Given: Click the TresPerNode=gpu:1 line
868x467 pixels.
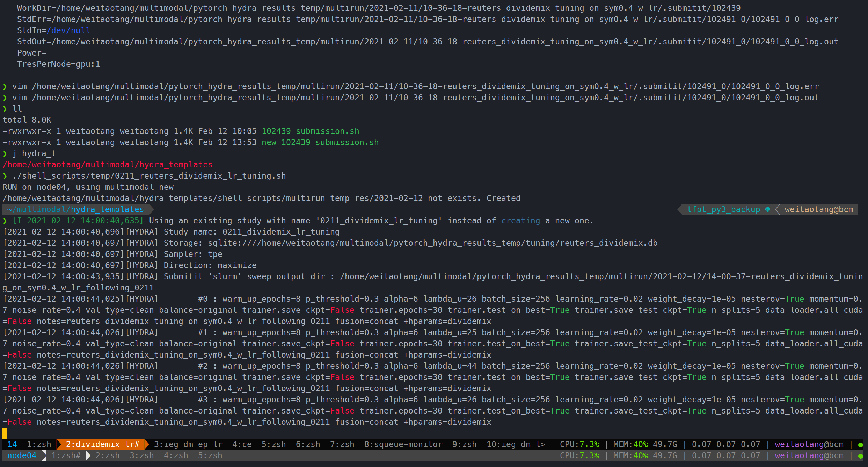Looking at the screenshot, I should pos(59,64).
